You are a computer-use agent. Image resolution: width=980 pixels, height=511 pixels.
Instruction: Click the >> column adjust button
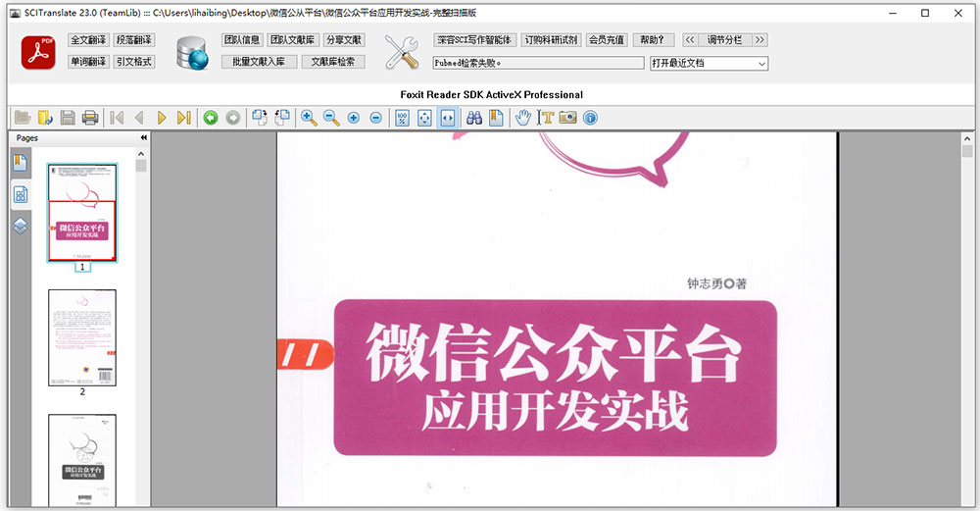(x=760, y=40)
